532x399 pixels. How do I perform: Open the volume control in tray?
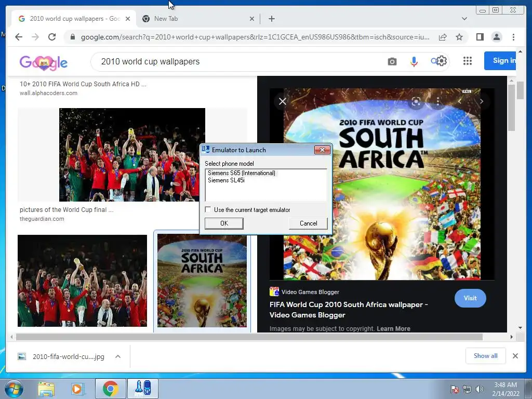(x=479, y=389)
